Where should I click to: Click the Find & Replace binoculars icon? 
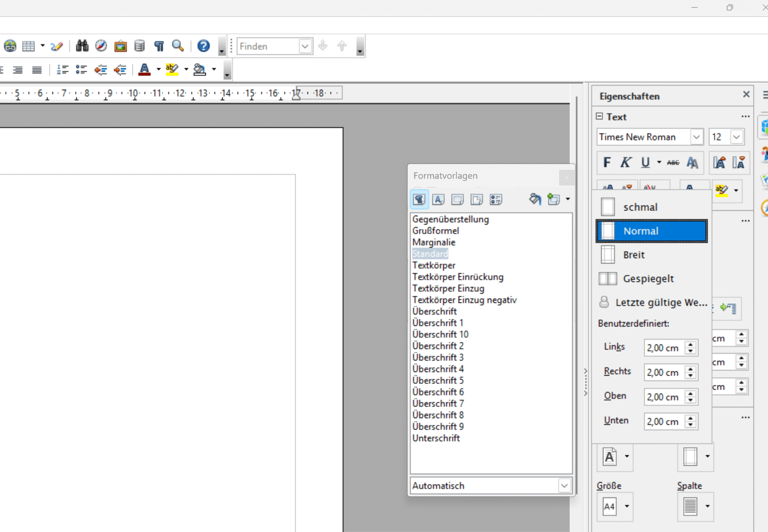click(x=82, y=46)
